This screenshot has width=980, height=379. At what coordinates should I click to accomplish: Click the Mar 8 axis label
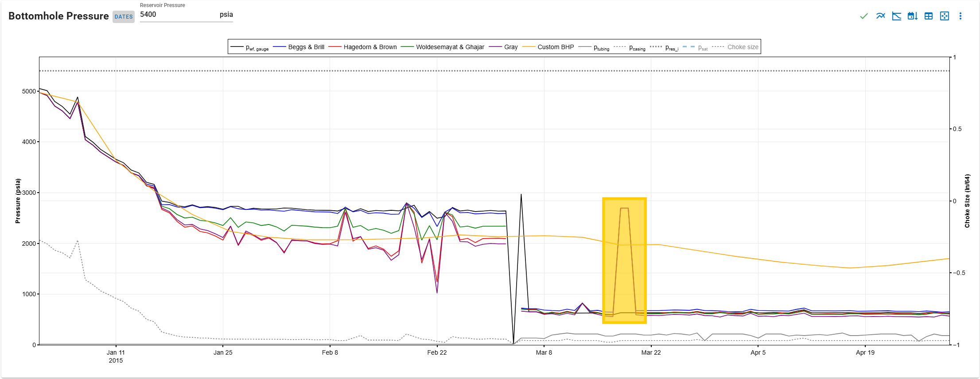click(544, 352)
